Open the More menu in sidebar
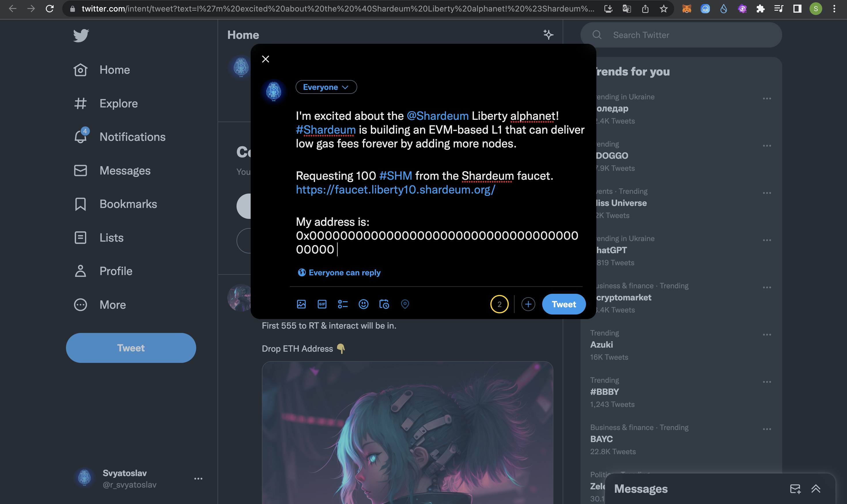Image resolution: width=847 pixels, height=504 pixels. point(100,305)
